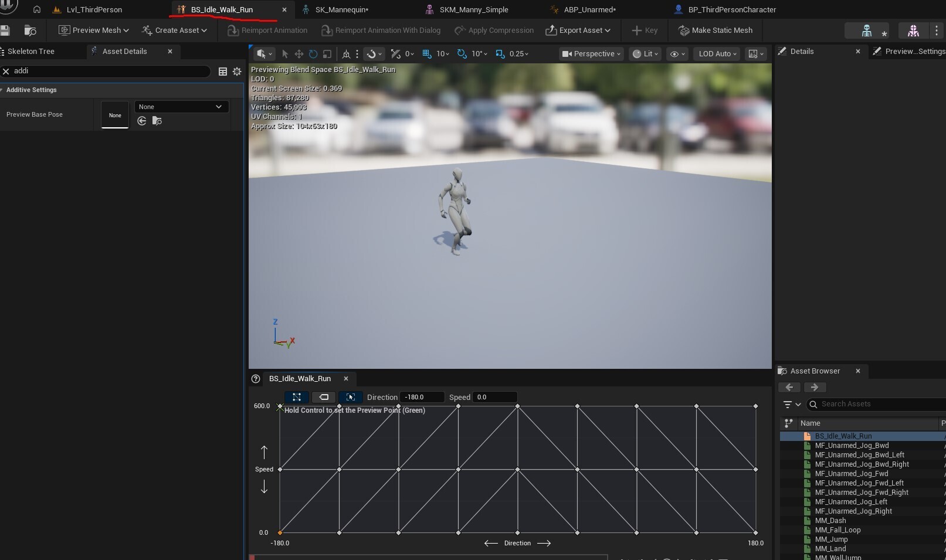
Task: Select the rotate transform tool in the viewport toolbar
Action: pos(313,54)
